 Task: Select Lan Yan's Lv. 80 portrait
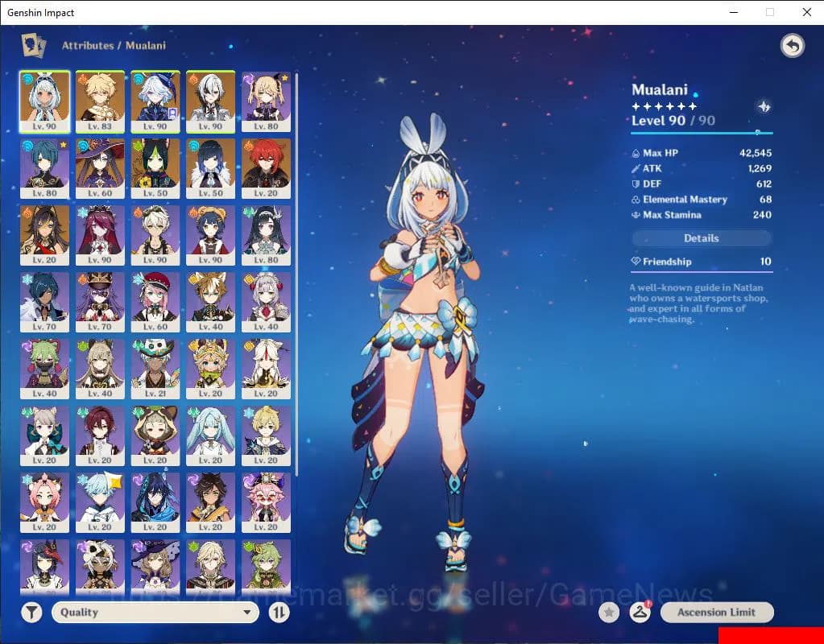(266, 235)
